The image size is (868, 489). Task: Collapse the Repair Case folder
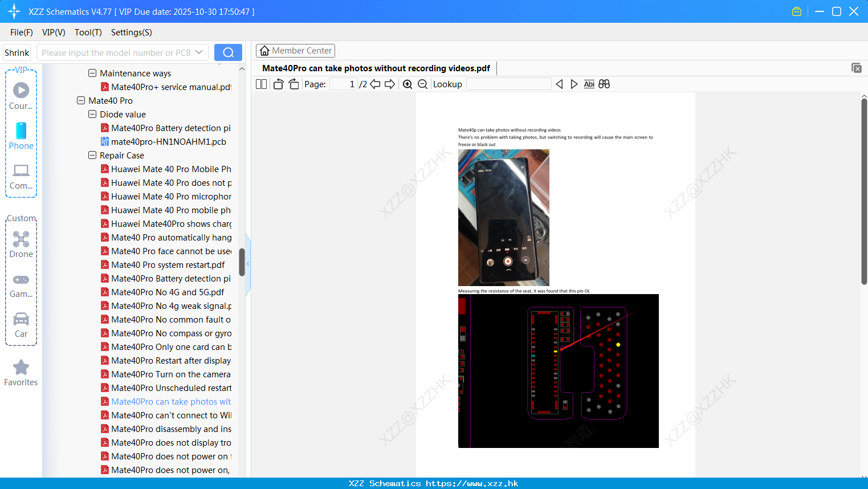pos(92,155)
